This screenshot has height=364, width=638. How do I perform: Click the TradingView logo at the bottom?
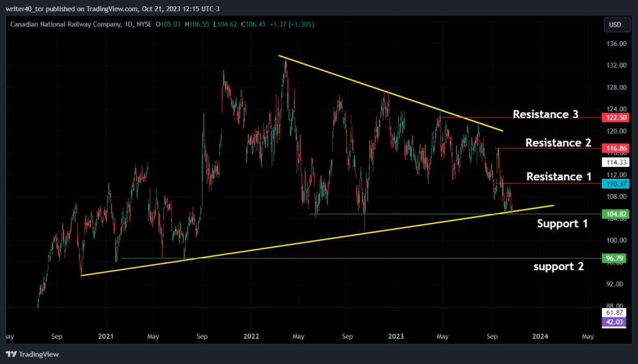tap(32, 354)
